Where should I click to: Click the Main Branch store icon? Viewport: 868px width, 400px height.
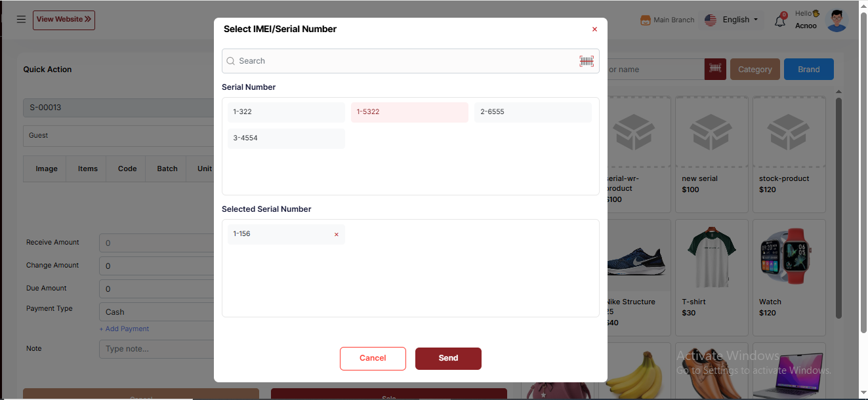[646, 20]
